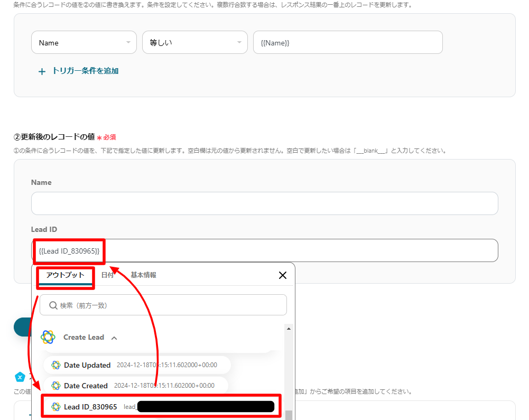The width and height of the screenshot is (529, 420).
Task: Switch to the 基本情報 tab
Action: [x=143, y=275]
